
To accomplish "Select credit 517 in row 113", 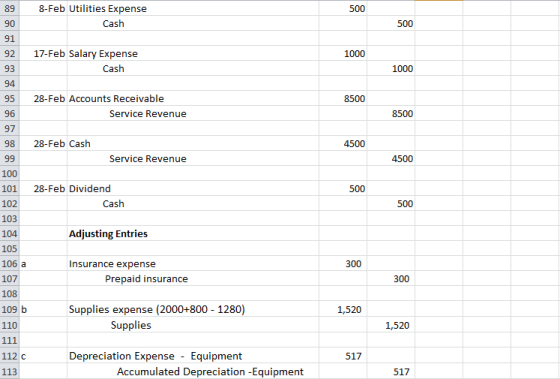I will (x=391, y=371).
